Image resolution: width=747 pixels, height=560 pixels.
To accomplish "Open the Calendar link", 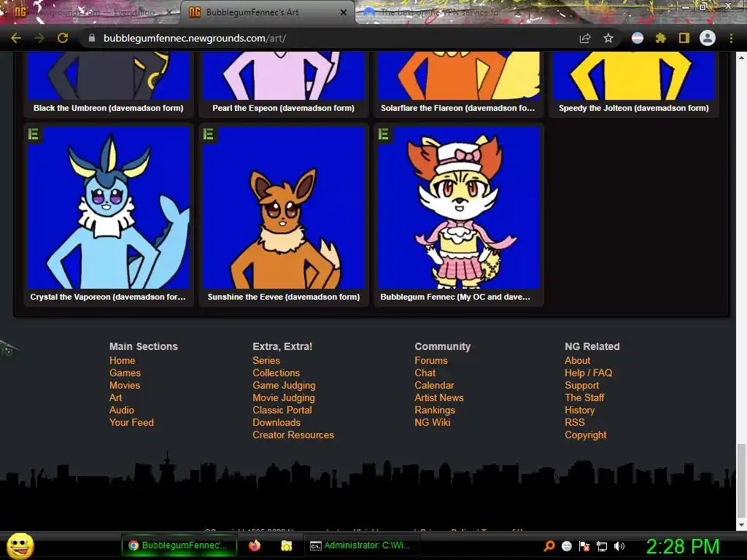I will tap(435, 385).
